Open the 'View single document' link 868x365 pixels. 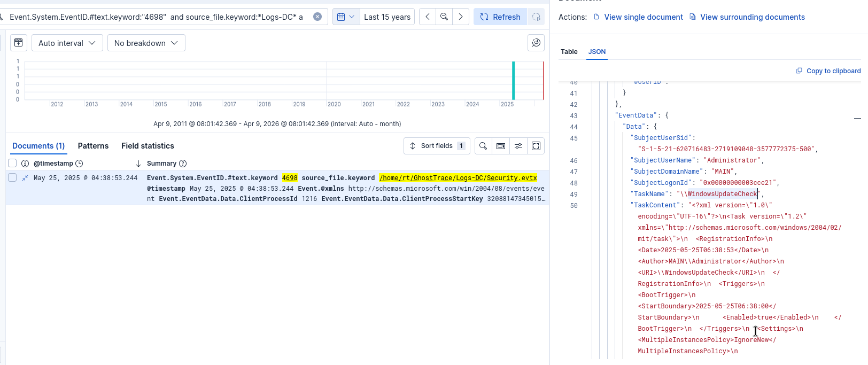(x=644, y=17)
